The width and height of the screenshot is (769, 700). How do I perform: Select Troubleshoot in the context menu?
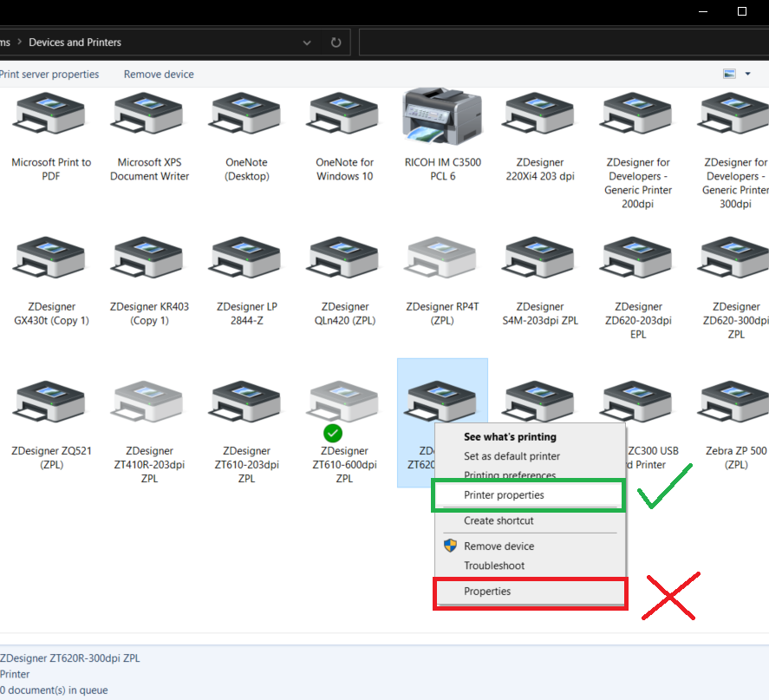[x=493, y=566]
